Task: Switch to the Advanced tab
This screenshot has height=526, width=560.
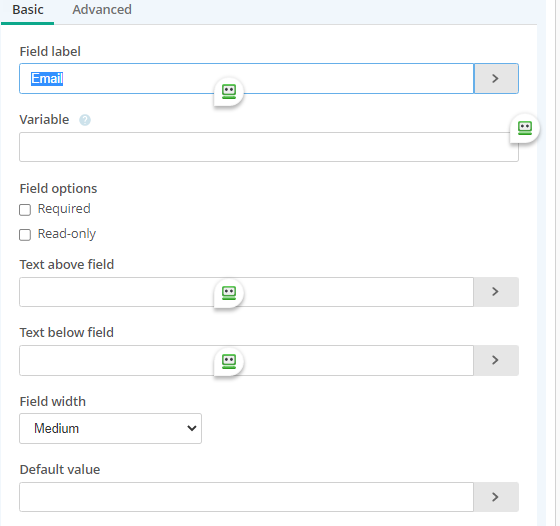Action: click(x=102, y=10)
